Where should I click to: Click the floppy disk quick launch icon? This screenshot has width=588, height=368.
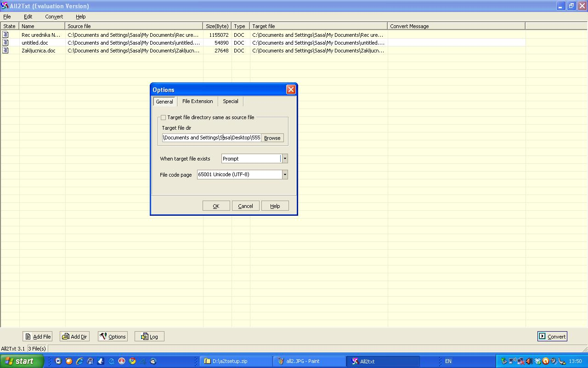(90, 361)
